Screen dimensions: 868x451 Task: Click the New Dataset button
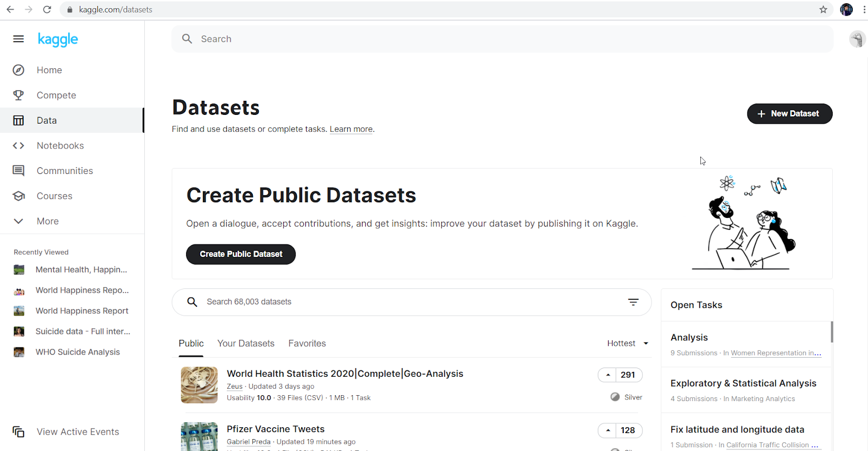tap(789, 114)
